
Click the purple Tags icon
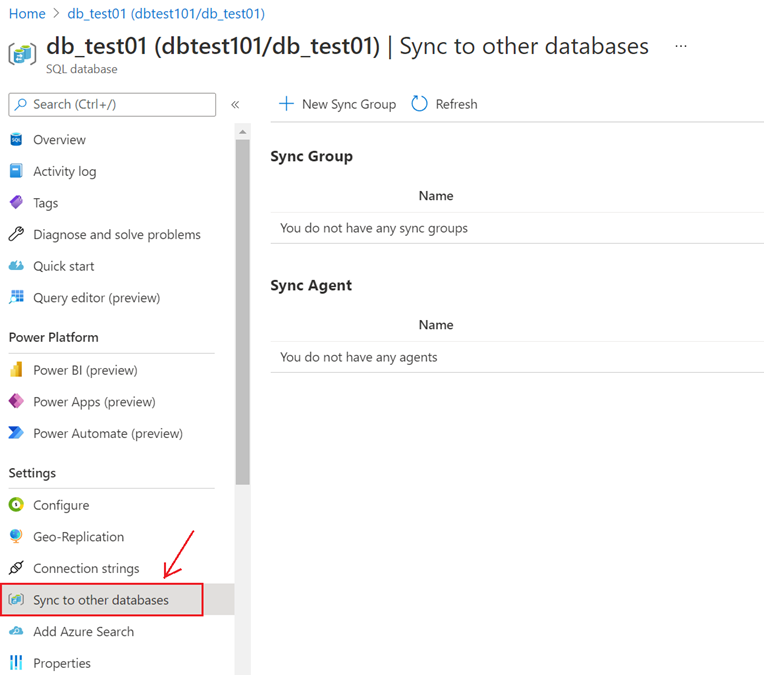pyautogui.click(x=16, y=202)
